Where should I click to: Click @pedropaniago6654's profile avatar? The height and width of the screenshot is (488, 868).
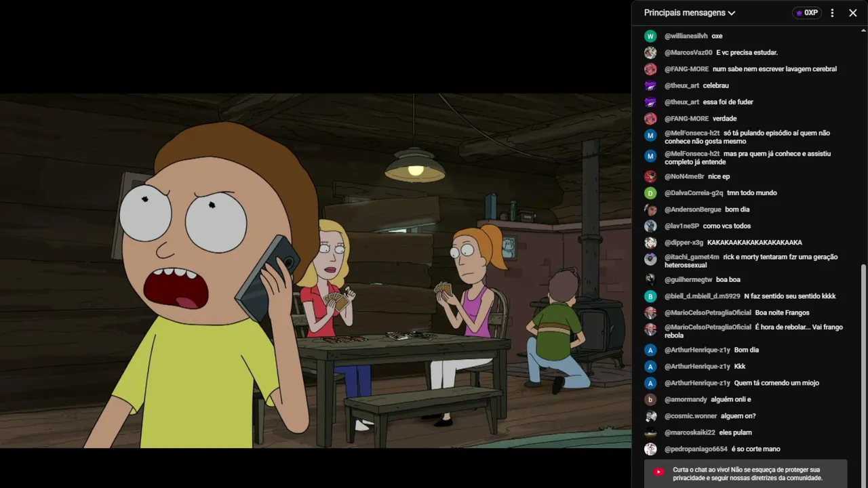[650, 449]
